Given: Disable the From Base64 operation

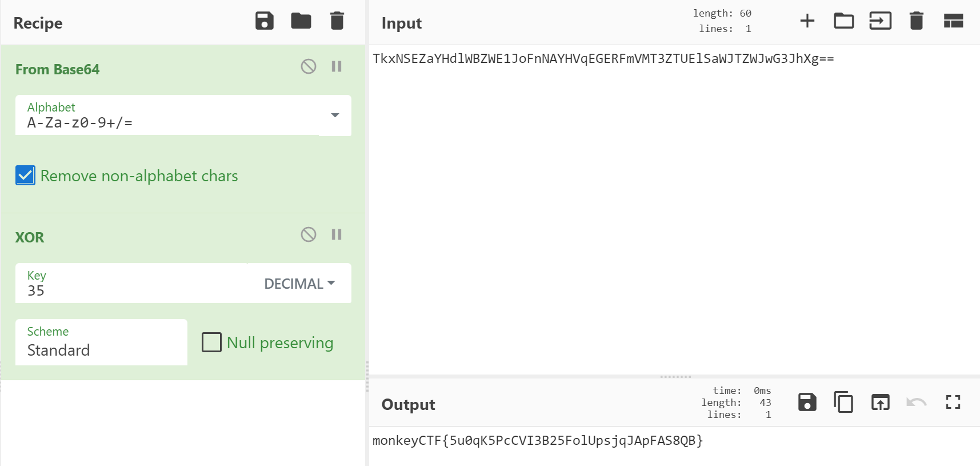Looking at the screenshot, I should (309, 67).
